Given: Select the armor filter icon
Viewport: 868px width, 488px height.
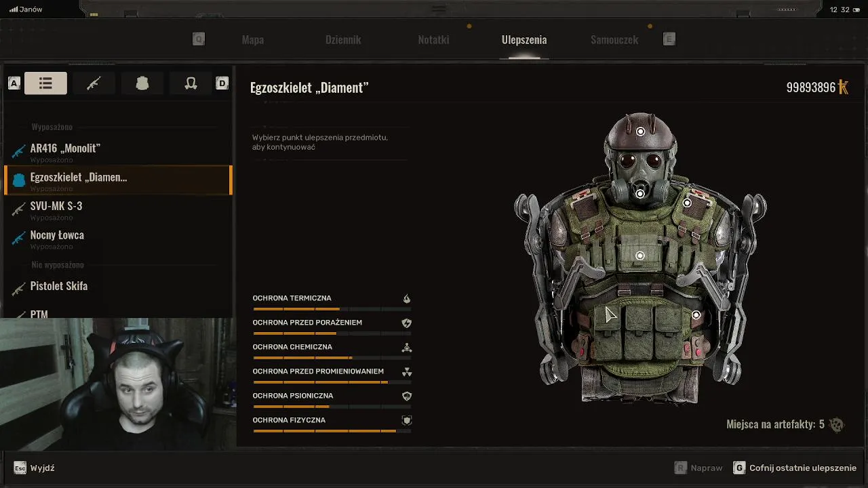Looking at the screenshot, I should (x=142, y=83).
